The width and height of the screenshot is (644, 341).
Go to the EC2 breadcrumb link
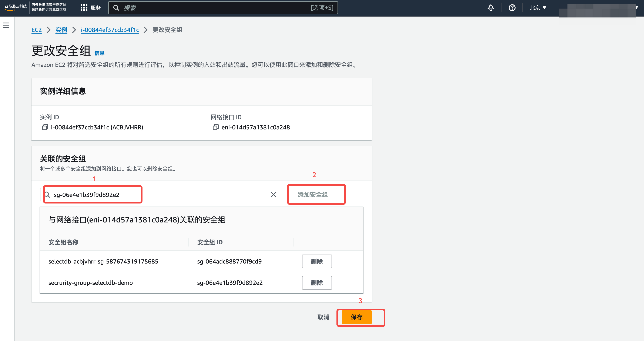tap(37, 30)
